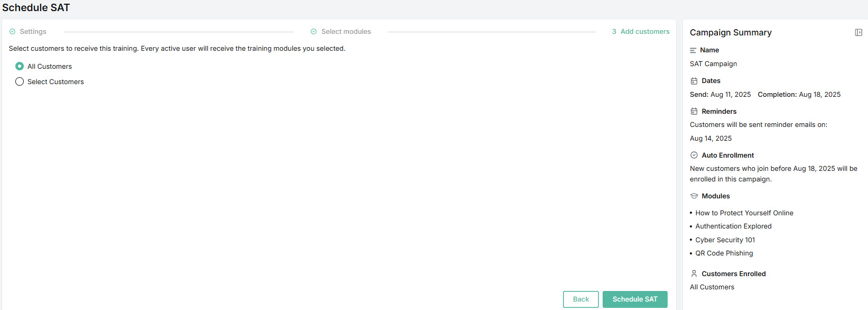
Task: Select the All Customers radio option
Action: coord(20,66)
